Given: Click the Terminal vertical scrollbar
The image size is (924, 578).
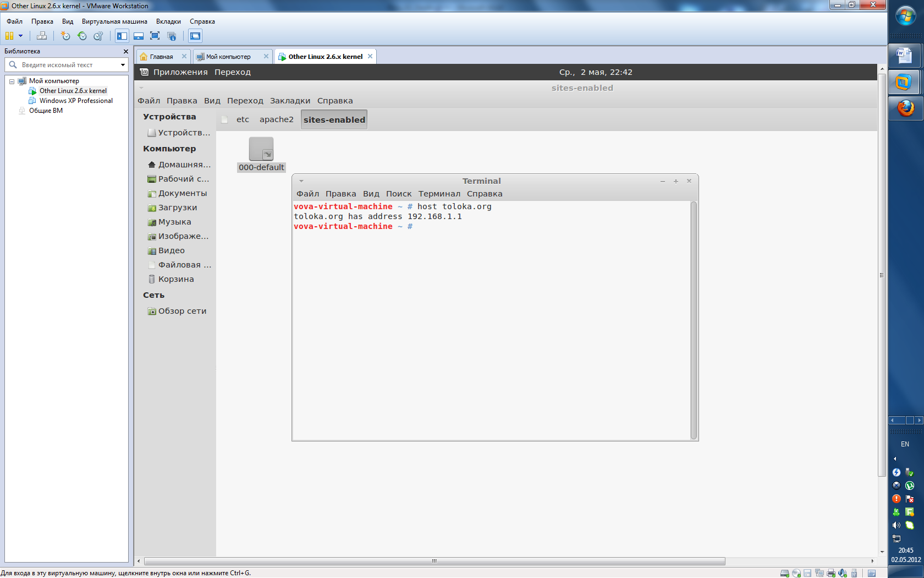Looking at the screenshot, I should (x=694, y=320).
